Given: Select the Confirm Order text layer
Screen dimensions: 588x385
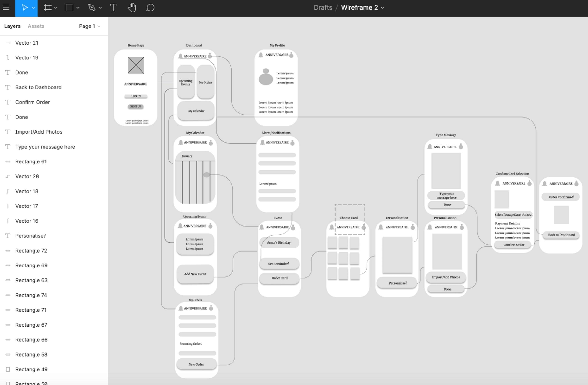Looking at the screenshot, I should click(54, 102).
